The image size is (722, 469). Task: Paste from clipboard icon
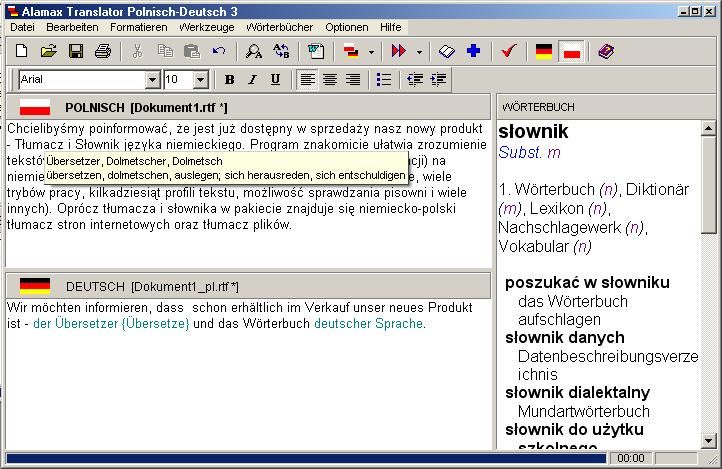point(192,51)
